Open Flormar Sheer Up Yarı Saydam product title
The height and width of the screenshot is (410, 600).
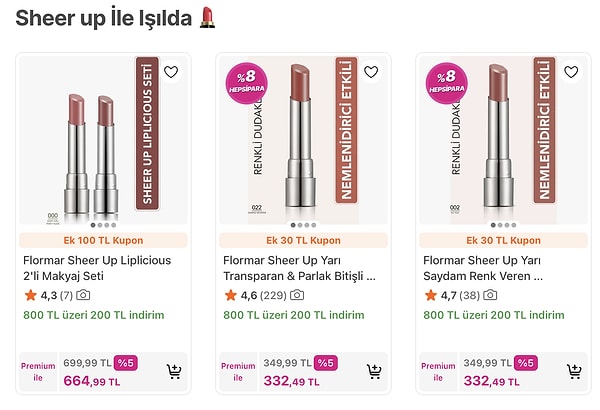coord(497,267)
